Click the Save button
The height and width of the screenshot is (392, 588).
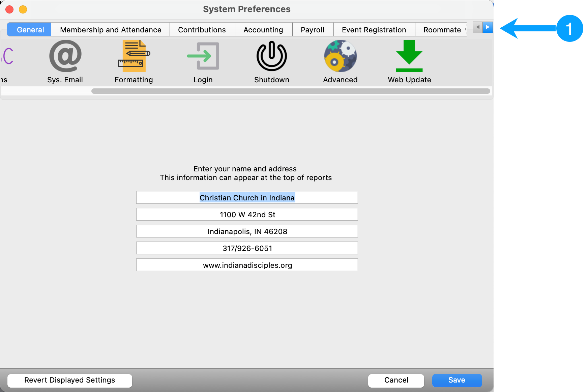pyautogui.click(x=457, y=380)
